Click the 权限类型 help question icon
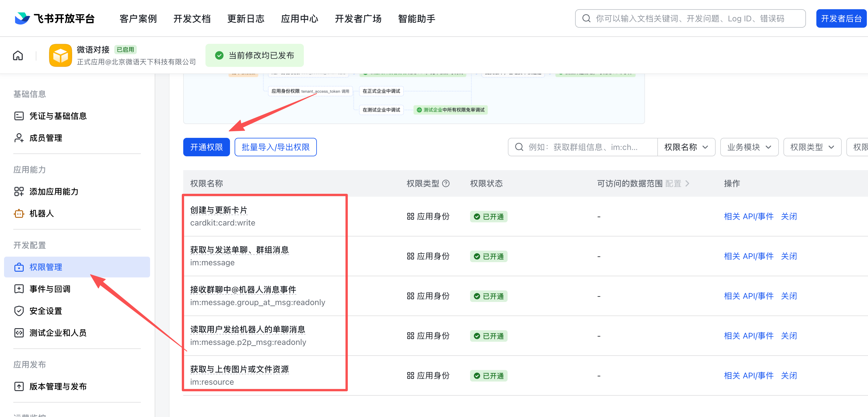The height and width of the screenshot is (417, 868). [x=446, y=184]
